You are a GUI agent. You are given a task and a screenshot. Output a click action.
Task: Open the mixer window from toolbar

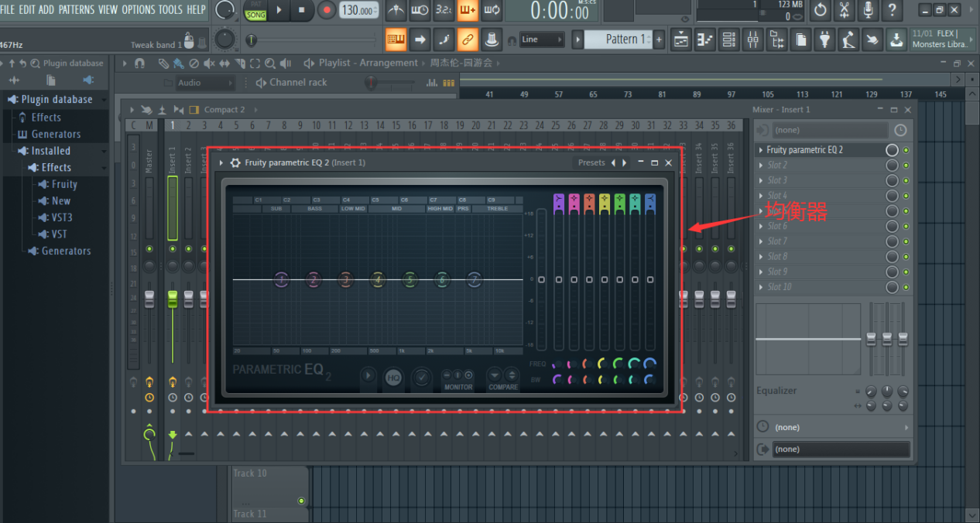[752, 39]
